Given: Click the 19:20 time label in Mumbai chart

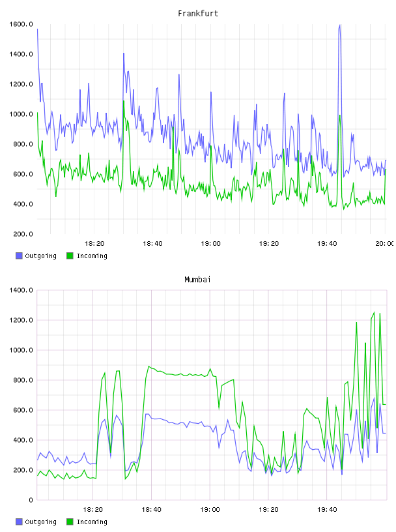Looking at the screenshot, I should pos(268,510).
